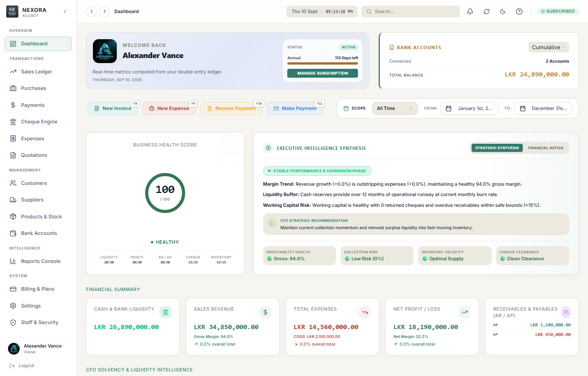Screen dimensions: 588x376
Task: Open Reports Console in sidebar
Action: coord(38,261)
